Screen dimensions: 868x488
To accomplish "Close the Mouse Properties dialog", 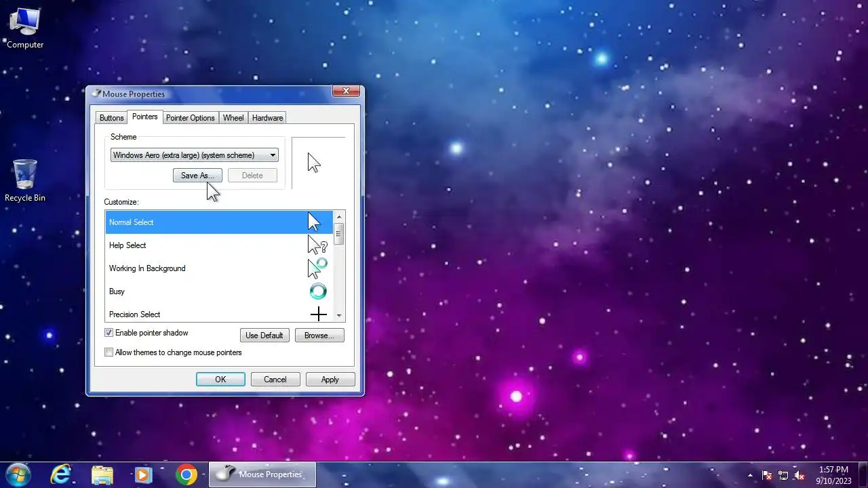I will 346,91.
